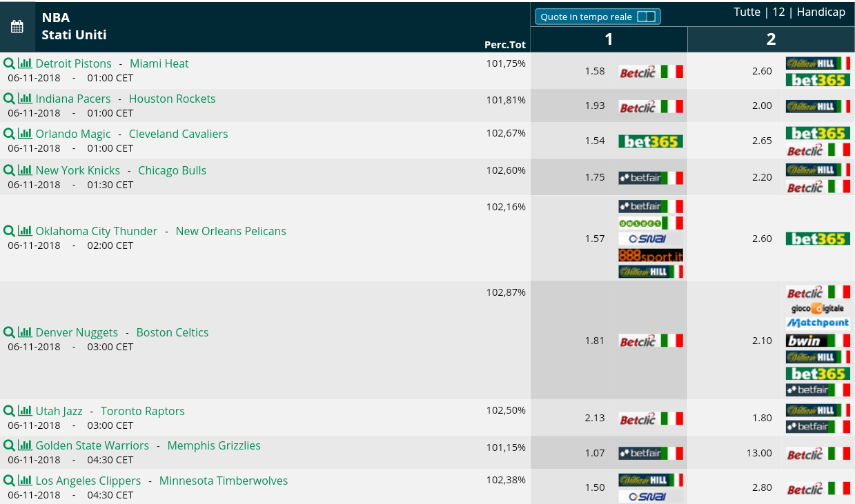
Task: Click the column 2 header
Action: (x=771, y=39)
